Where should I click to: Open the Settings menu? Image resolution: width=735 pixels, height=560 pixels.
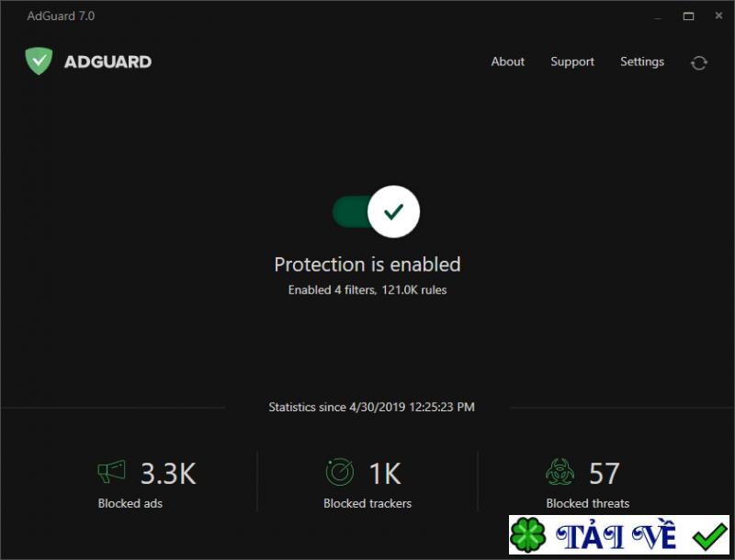642,62
